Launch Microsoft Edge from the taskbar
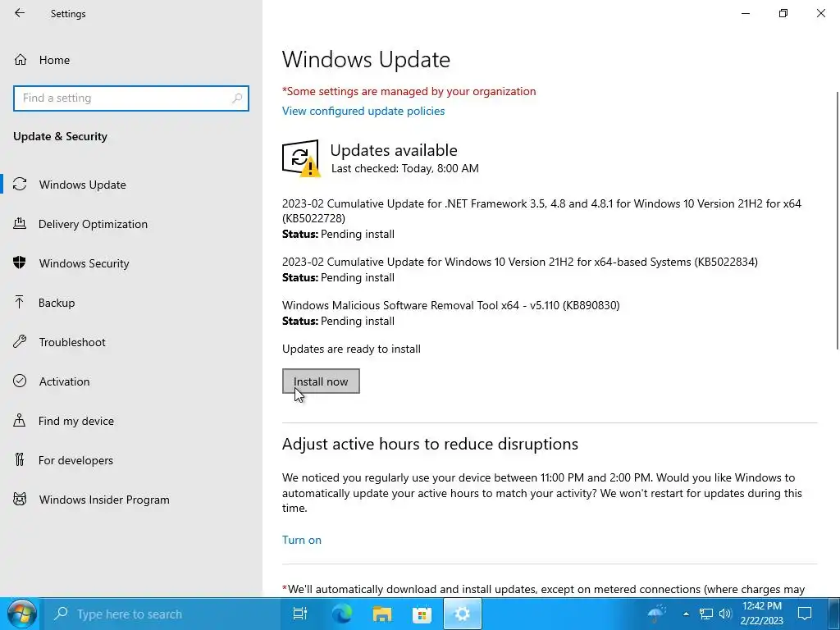Screen dimensions: 840x630 coord(341,614)
